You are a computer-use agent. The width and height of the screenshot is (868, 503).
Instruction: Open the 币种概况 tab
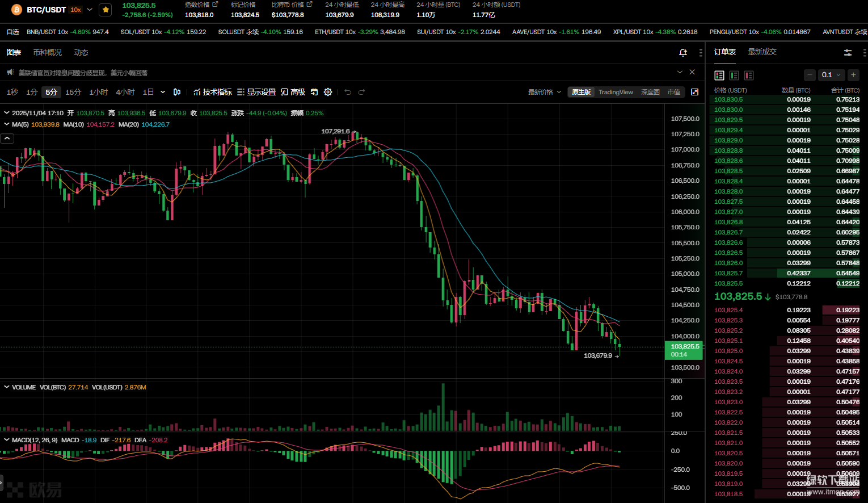pos(48,53)
